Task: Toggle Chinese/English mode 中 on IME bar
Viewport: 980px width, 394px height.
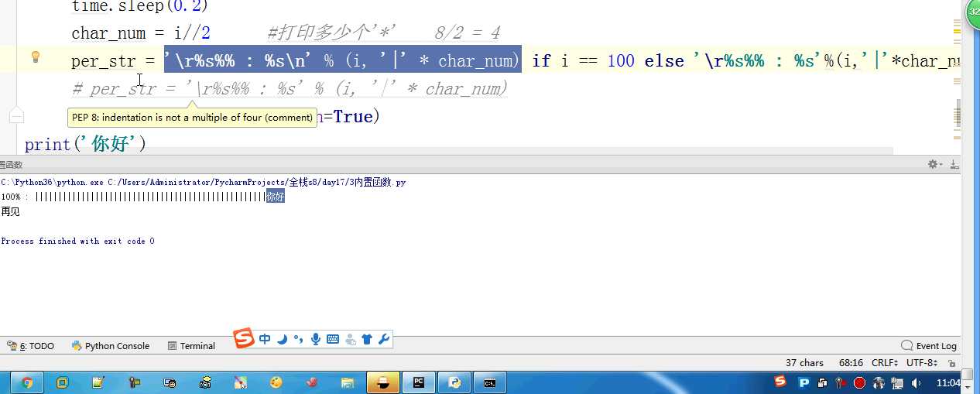Action: point(265,339)
